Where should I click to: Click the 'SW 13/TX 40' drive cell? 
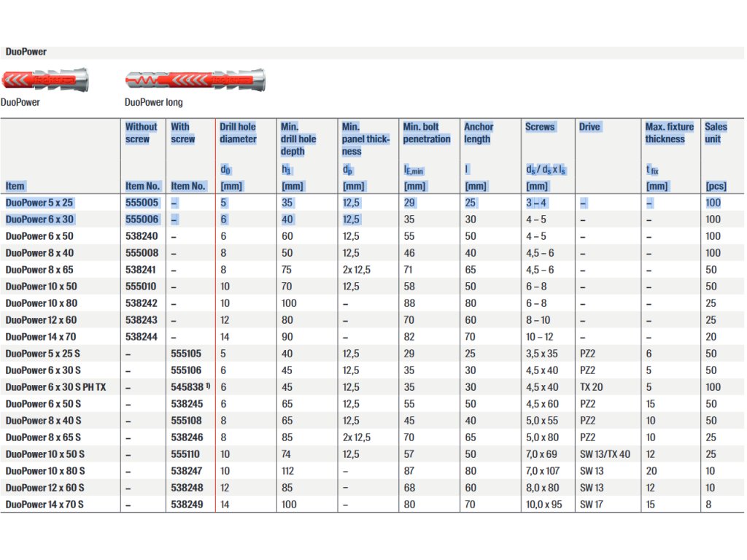click(x=604, y=454)
